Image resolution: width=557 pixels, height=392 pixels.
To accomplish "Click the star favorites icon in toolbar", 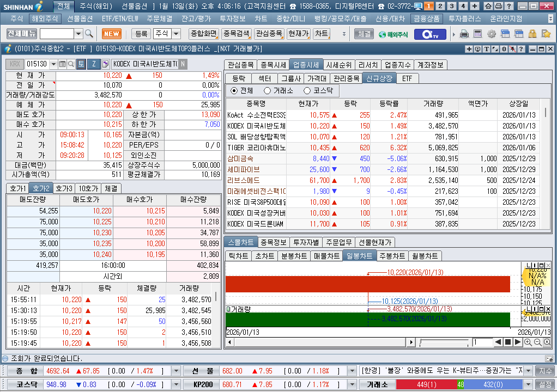I will tap(546, 34).
